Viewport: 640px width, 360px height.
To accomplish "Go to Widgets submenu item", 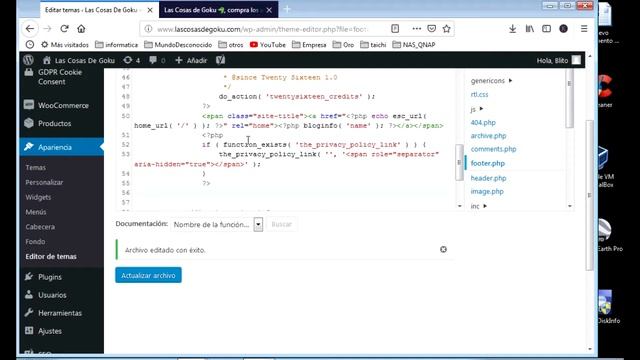I will (x=38, y=197).
